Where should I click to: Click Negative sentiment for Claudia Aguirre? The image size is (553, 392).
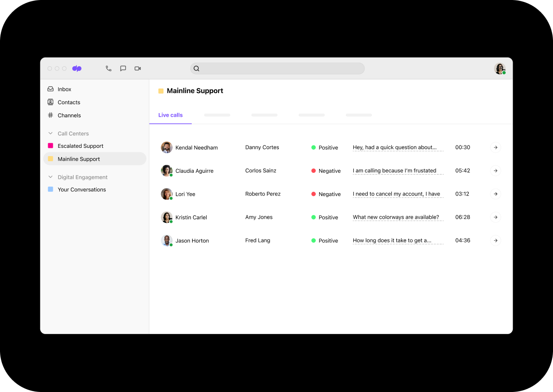click(x=326, y=171)
